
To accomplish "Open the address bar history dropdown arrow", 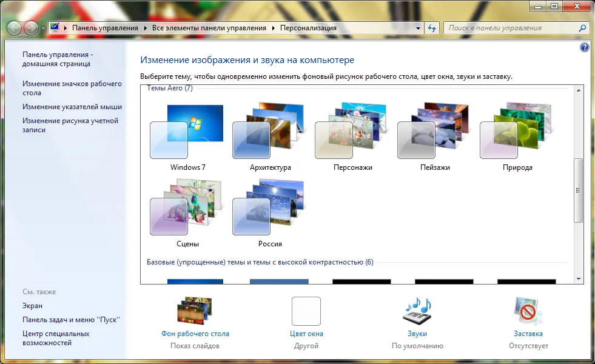I will [x=418, y=28].
